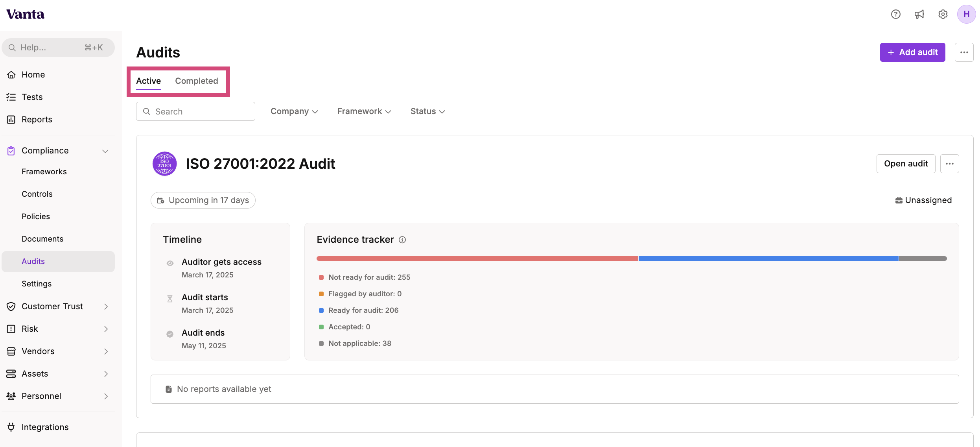Open Settings under Compliance

point(37,284)
